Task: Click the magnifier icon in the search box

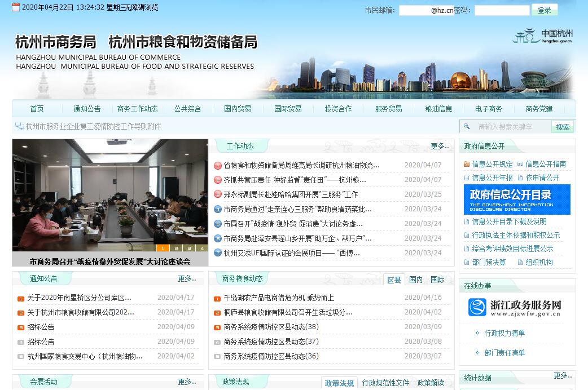Action: point(466,127)
